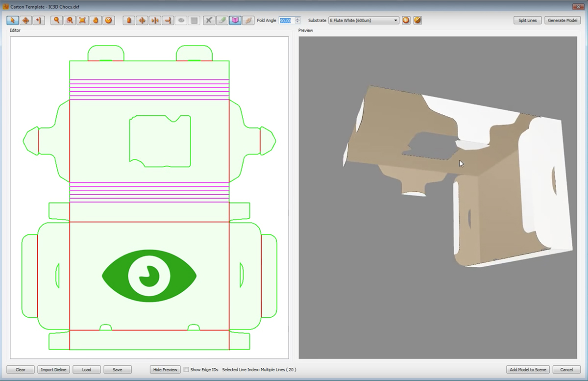Select the magnifier zoom tool
The height and width of the screenshot is (381, 588).
(57, 21)
